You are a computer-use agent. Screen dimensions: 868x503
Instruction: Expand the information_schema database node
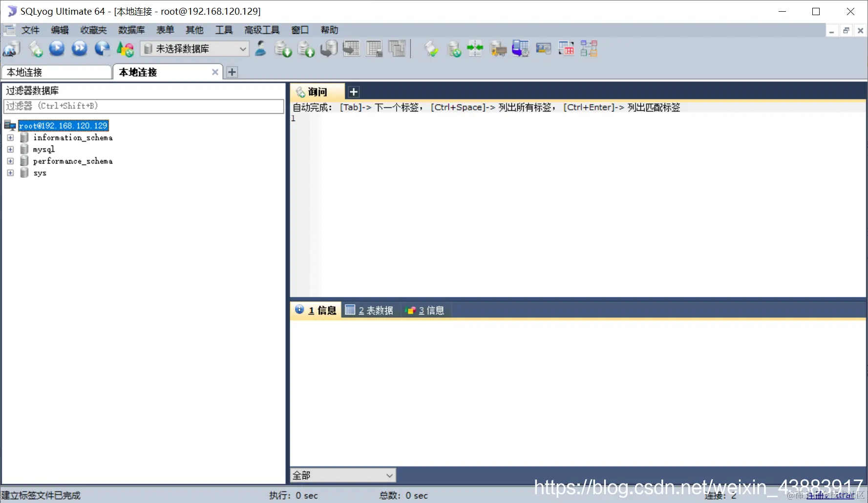coord(10,138)
